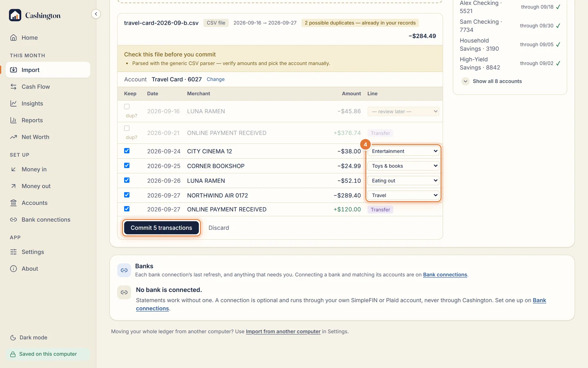Open Settings from the sidebar
The height and width of the screenshot is (368, 588).
point(48,252)
